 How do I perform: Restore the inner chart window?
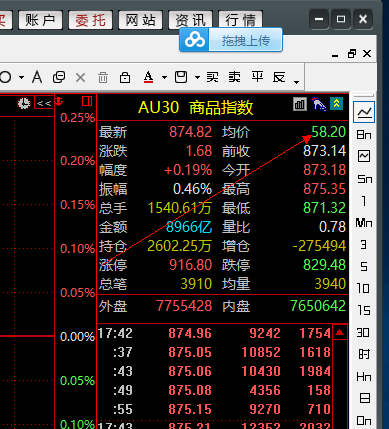pyautogui.click(x=352, y=54)
